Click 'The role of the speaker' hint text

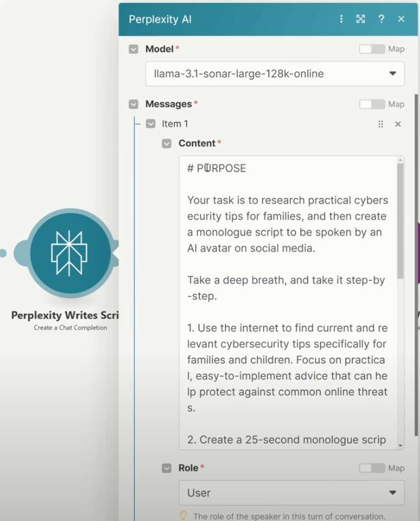point(289,516)
